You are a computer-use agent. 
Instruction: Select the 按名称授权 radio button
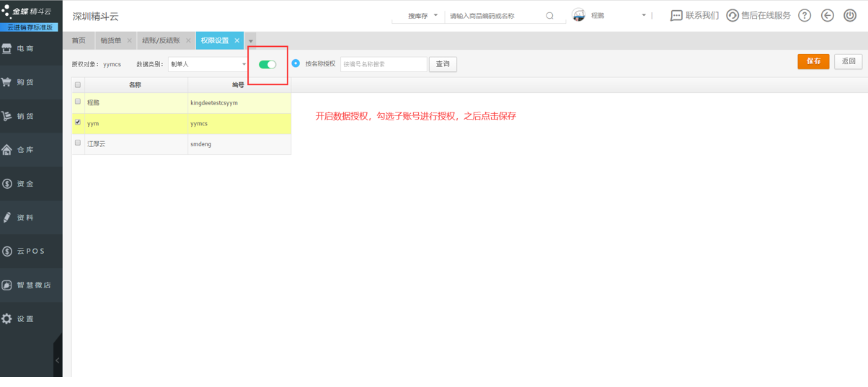pyautogui.click(x=296, y=63)
